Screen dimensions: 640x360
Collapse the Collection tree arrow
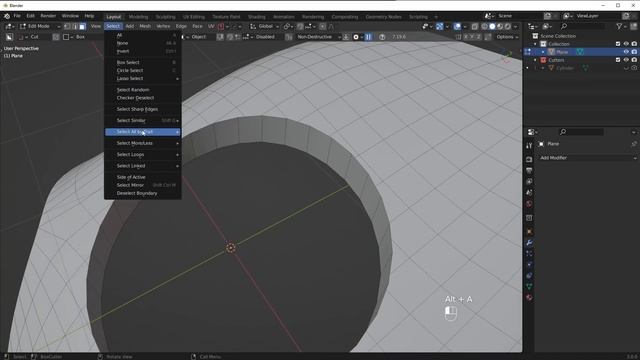tap(535, 44)
